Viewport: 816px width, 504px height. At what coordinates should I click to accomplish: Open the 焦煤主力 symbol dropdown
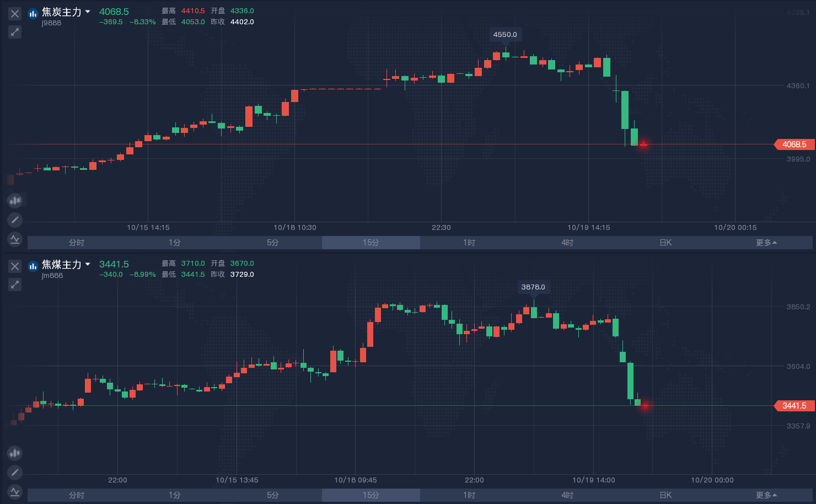click(88, 264)
